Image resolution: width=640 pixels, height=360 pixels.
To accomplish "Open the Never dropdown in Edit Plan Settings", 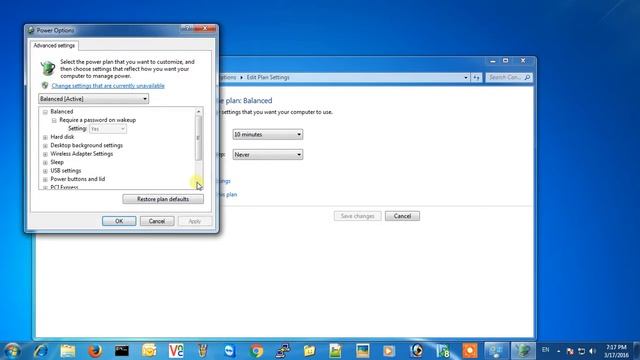I will pyautogui.click(x=268, y=155).
